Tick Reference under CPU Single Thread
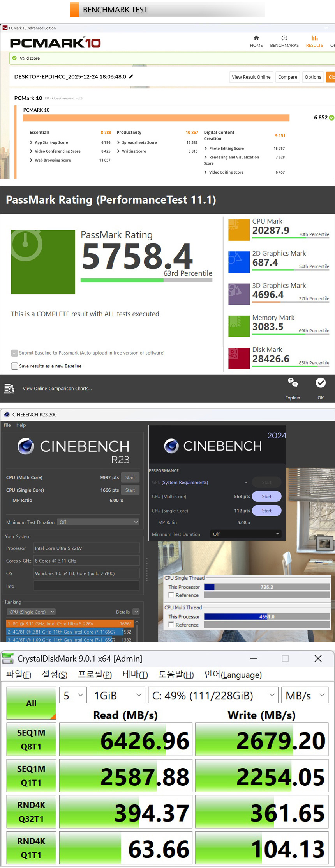Viewport: 335px width, 868px height. click(171, 595)
